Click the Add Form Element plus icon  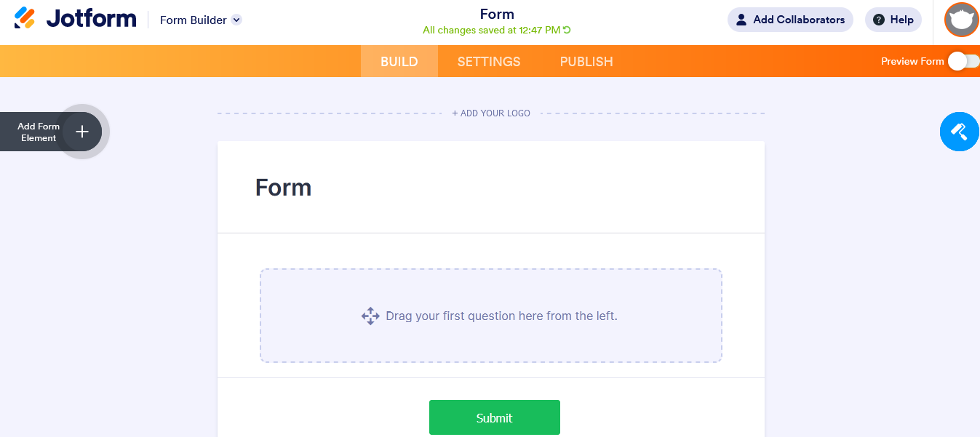(x=81, y=132)
